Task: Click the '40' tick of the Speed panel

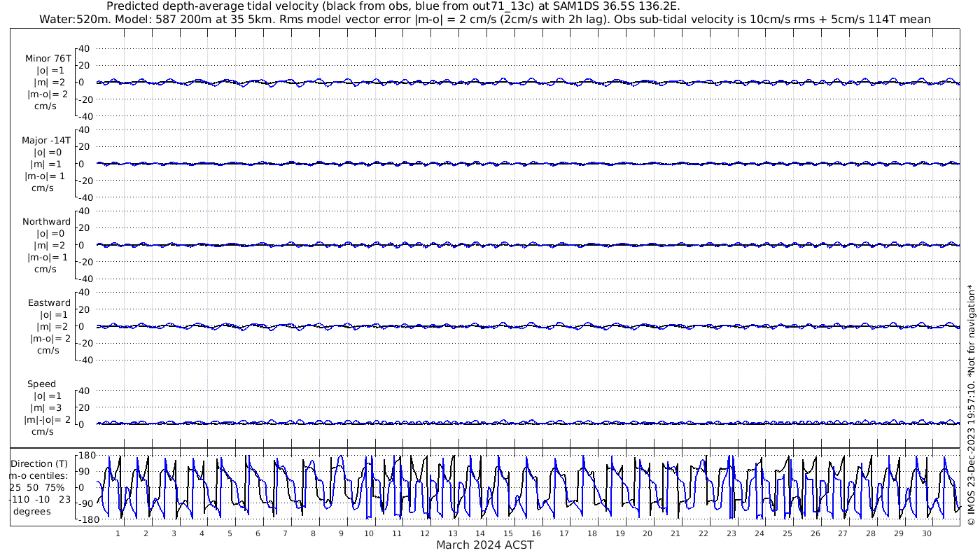Action: [x=85, y=391]
